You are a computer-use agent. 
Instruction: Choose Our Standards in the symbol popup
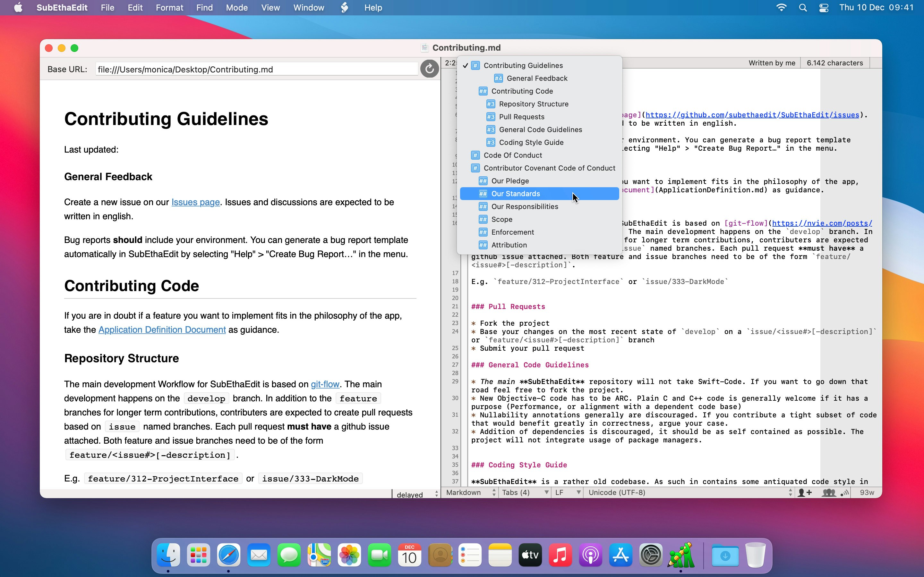516,194
